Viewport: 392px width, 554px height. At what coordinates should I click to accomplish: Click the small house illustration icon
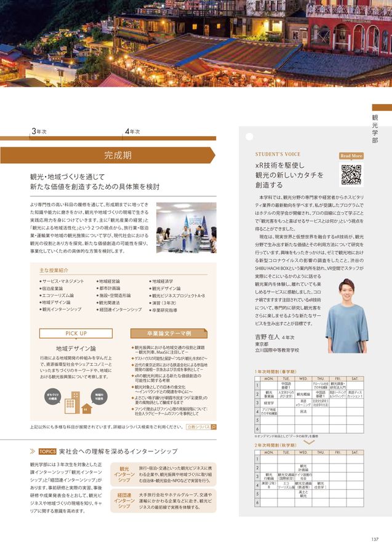[x=87, y=409]
